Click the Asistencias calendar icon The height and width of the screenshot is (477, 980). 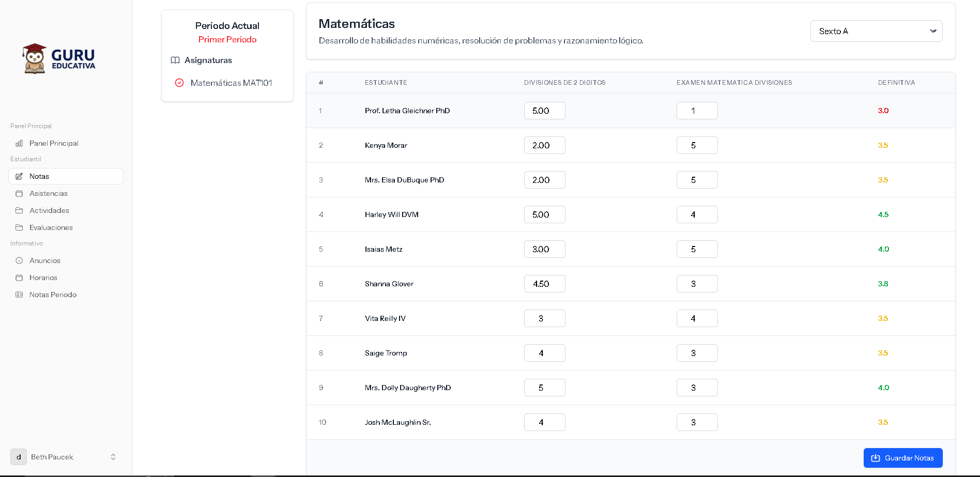(19, 193)
